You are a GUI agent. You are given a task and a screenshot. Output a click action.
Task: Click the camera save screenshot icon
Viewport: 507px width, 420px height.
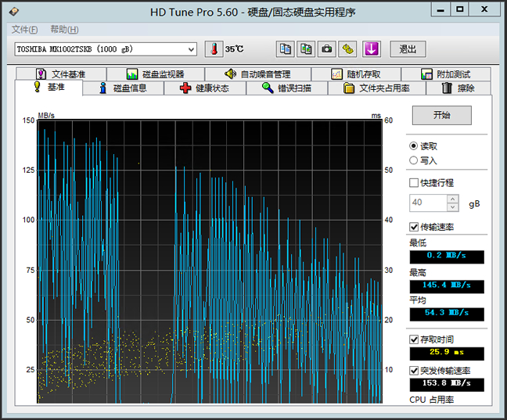coord(327,48)
